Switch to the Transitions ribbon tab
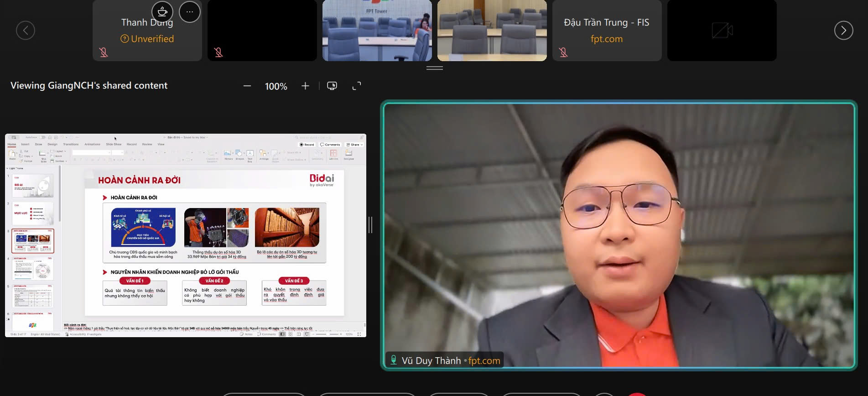This screenshot has height=396, width=868. tap(71, 144)
